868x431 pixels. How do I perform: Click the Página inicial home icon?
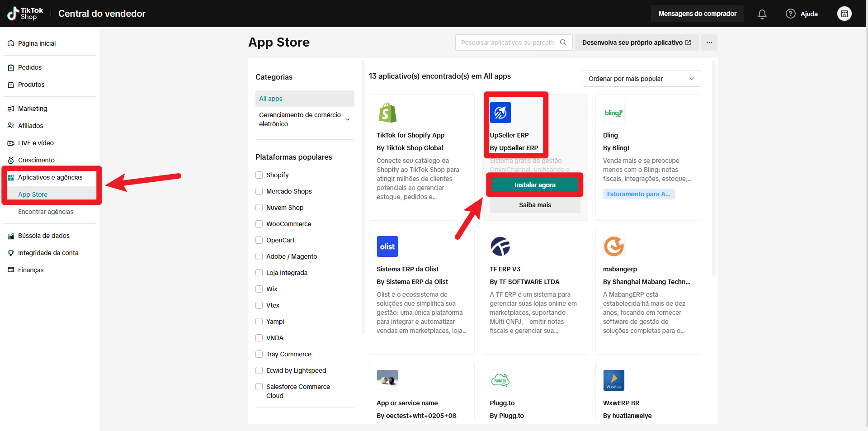point(11,43)
